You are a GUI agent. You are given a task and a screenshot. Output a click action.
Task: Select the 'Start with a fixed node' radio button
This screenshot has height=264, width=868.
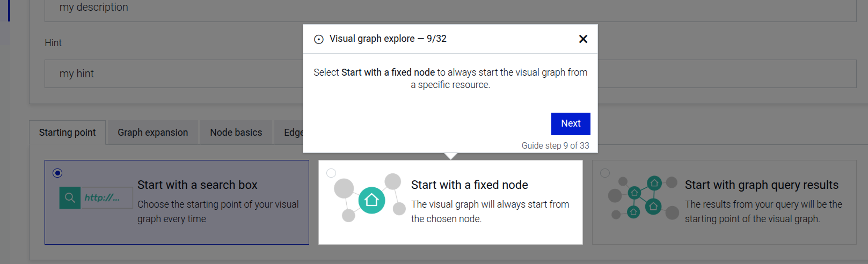[331, 173]
